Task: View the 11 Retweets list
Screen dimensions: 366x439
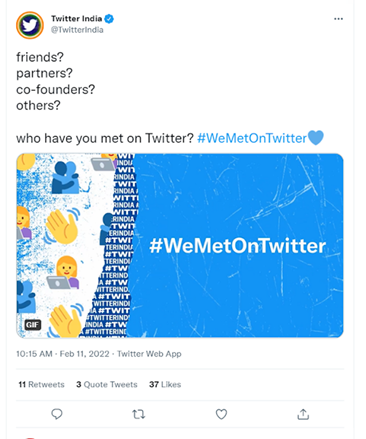Action: (x=41, y=384)
